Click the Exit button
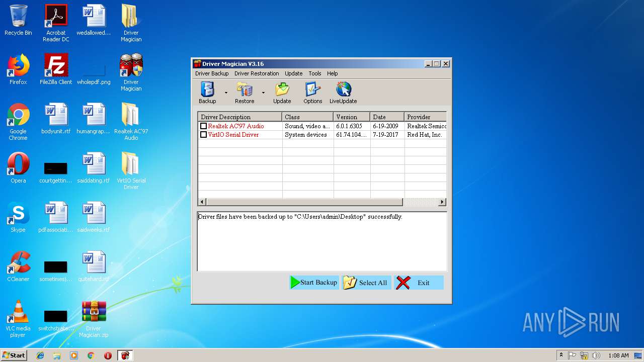 [x=419, y=283]
